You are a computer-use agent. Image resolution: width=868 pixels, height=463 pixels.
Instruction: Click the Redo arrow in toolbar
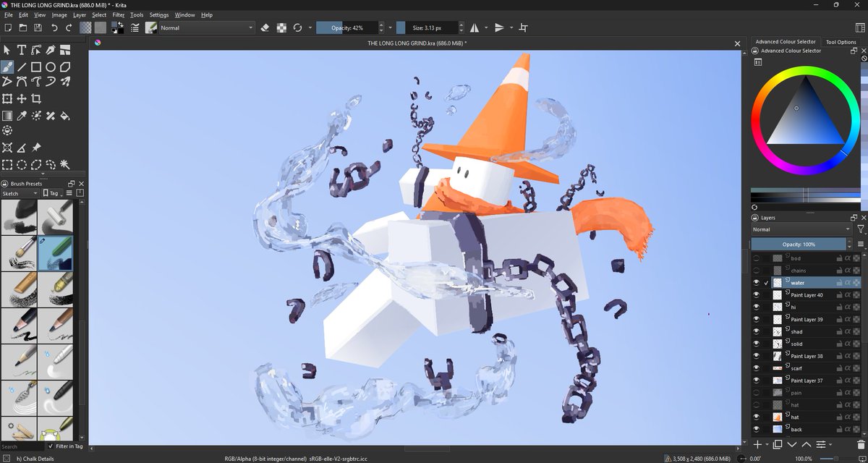pos(69,27)
